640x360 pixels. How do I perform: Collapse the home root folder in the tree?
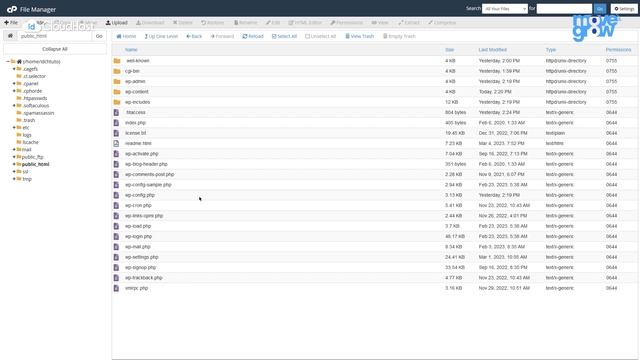[x=8, y=62]
